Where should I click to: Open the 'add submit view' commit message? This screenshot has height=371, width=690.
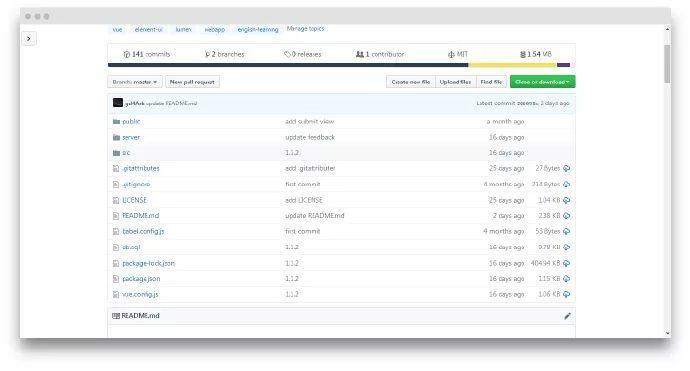309,121
